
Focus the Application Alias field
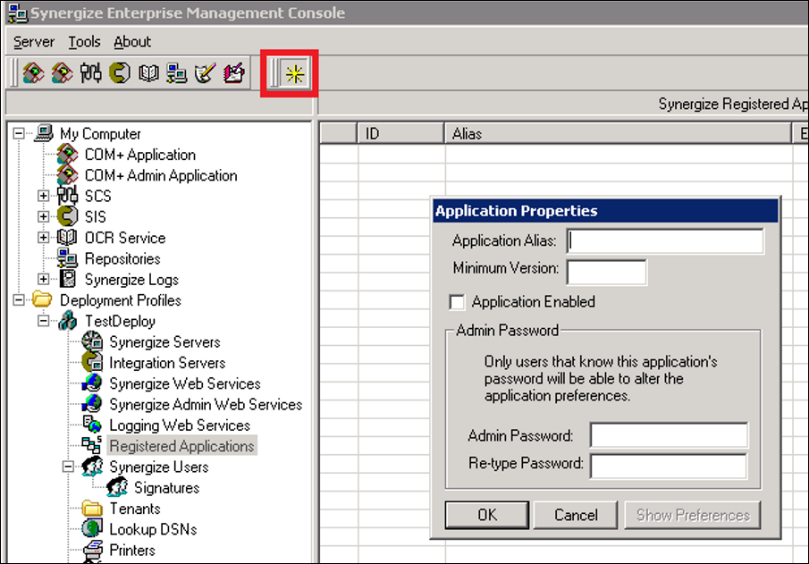665,241
